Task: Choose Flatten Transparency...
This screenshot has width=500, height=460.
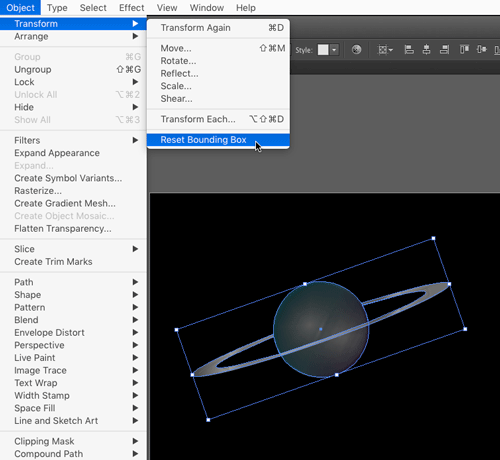Action: (73, 229)
